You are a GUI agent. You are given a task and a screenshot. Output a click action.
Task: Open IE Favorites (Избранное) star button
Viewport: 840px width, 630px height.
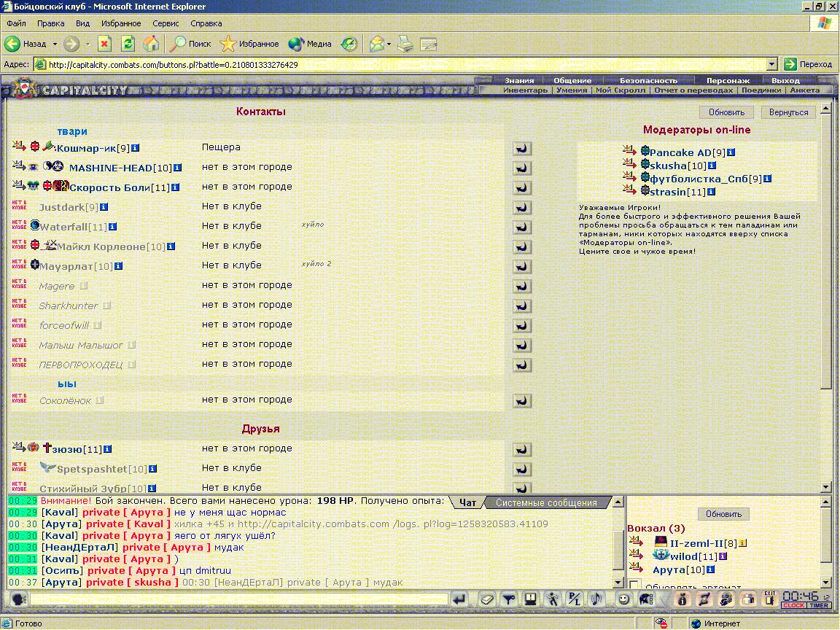tap(249, 44)
